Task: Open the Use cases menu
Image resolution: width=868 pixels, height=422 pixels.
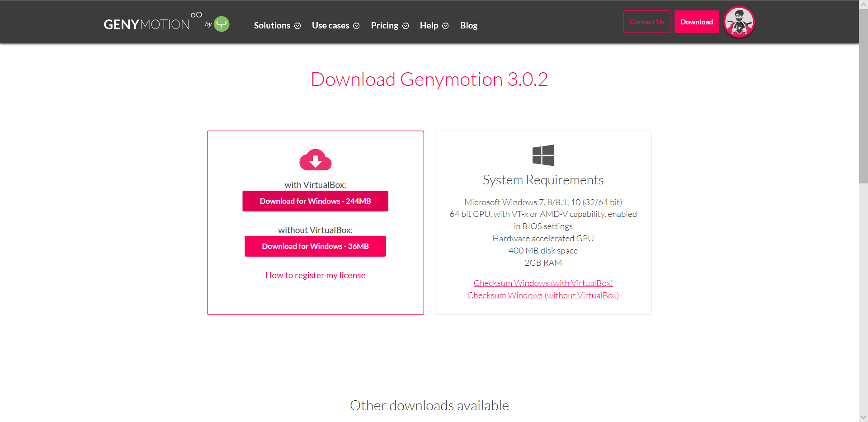Action: pos(330,25)
